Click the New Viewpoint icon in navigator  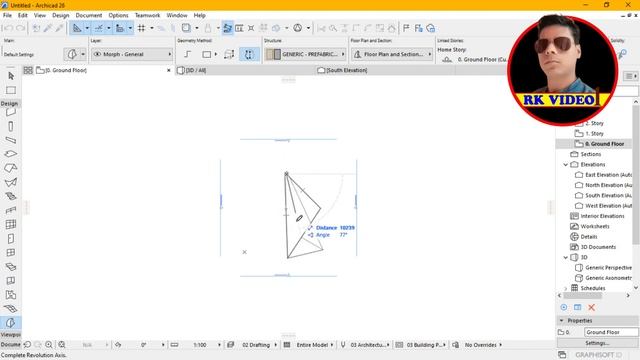pyautogui.click(x=564, y=307)
